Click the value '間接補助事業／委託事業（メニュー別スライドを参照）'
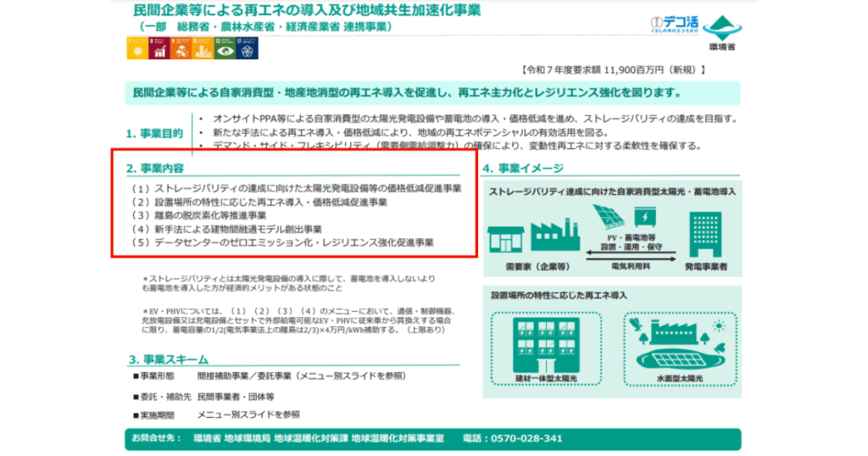 click(304, 376)
